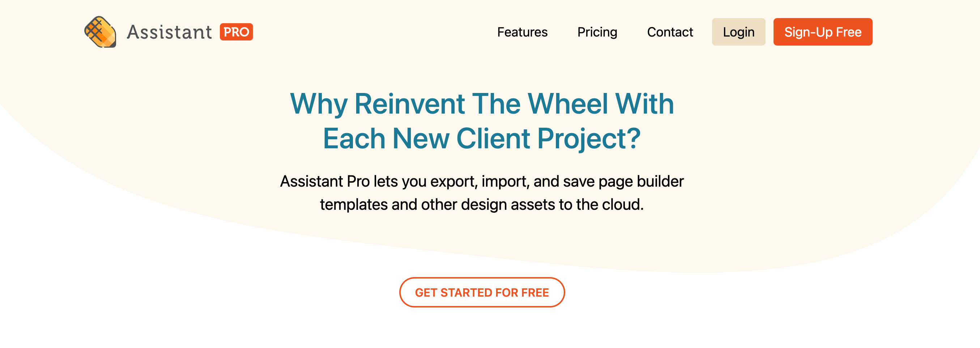This screenshot has height=348, width=980.
Task: Click the headline line 'Why Reinvent The Wheel With'
Action: [x=482, y=103]
